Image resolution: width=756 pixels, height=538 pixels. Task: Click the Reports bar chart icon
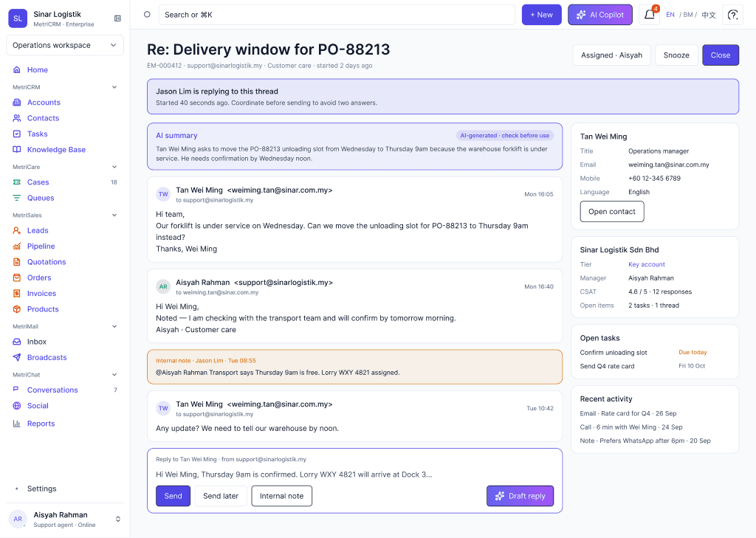(x=17, y=424)
